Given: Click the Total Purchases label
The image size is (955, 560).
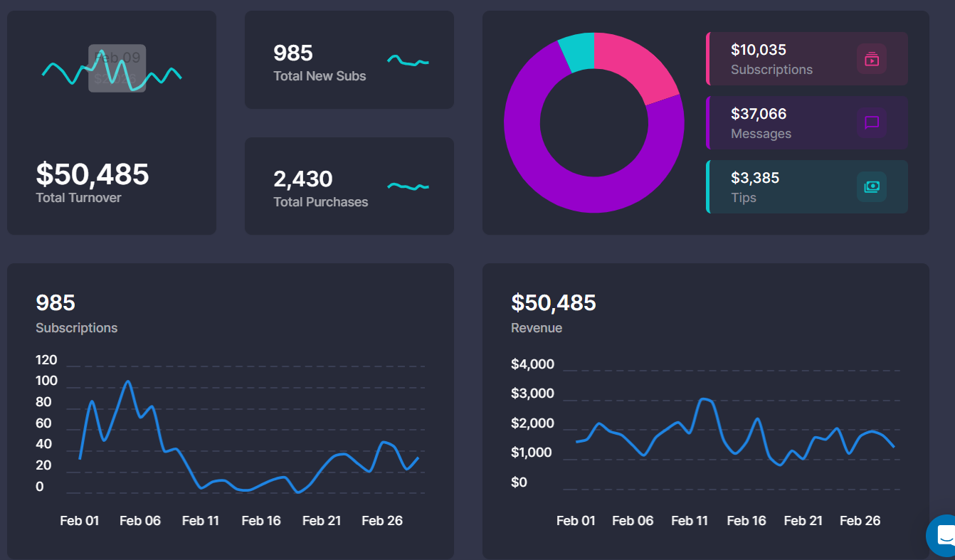Looking at the screenshot, I should pyautogui.click(x=321, y=202).
